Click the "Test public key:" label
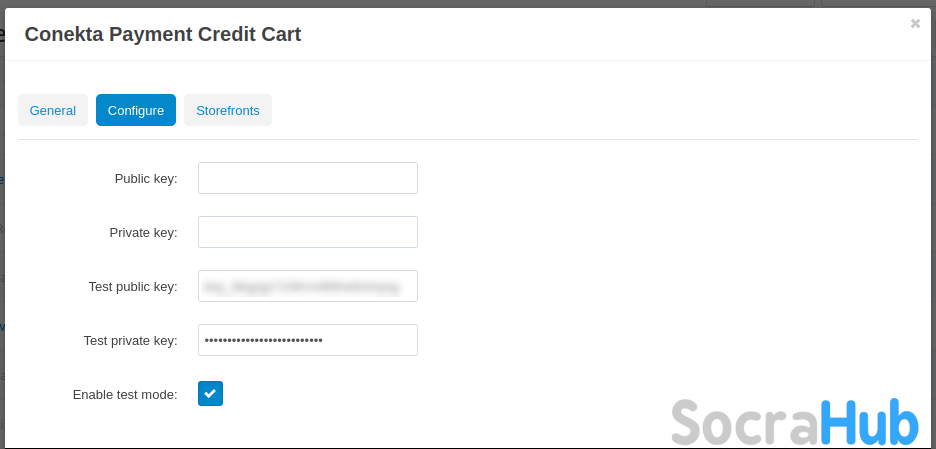 [x=133, y=287]
